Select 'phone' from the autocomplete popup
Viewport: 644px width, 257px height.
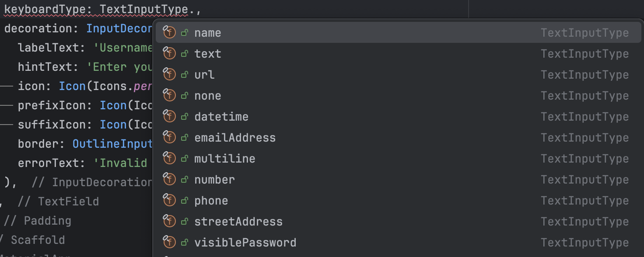click(x=397, y=201)
